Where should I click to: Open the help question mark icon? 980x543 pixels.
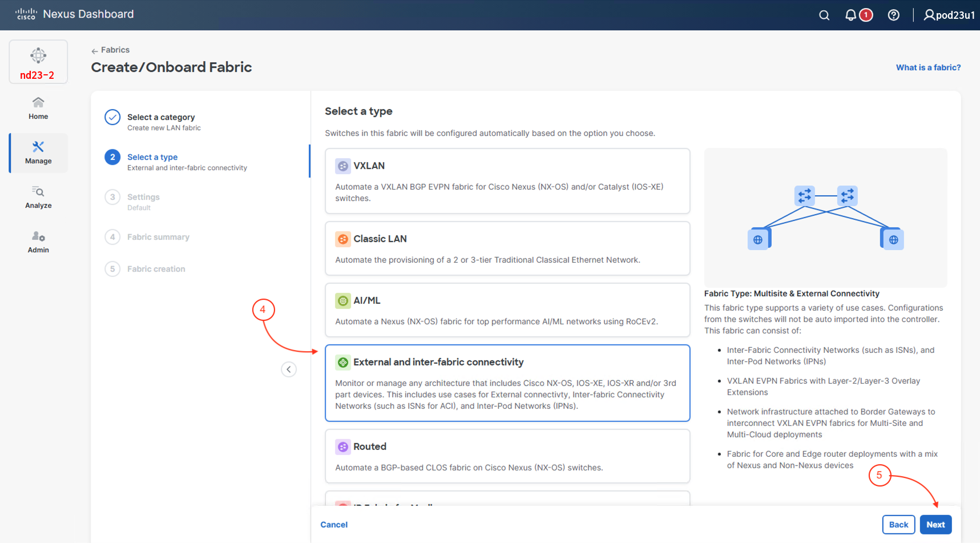[893, 15]
